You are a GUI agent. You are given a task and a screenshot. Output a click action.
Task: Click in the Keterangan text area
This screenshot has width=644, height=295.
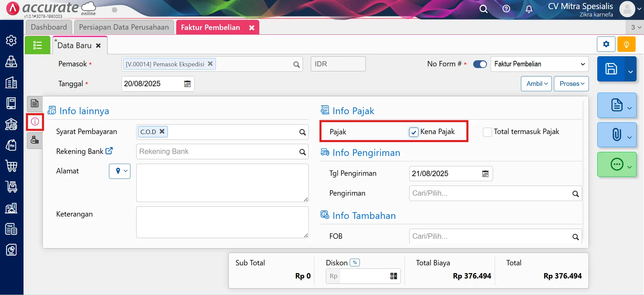coord(222,222)
